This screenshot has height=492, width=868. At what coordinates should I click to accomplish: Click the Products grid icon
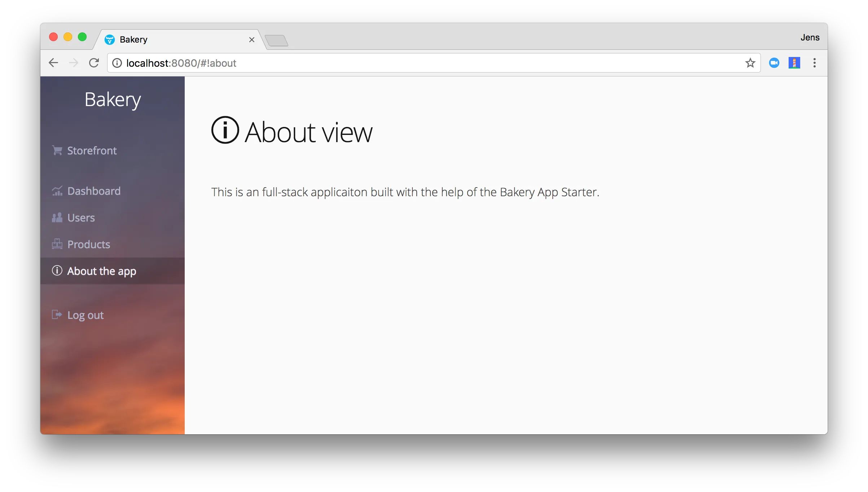[56, 243]
